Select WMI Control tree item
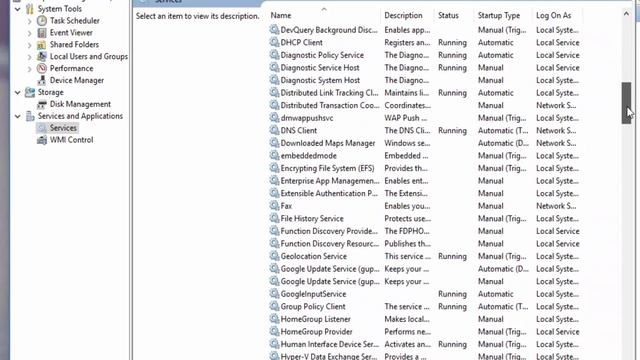 [x=71, y=140]
